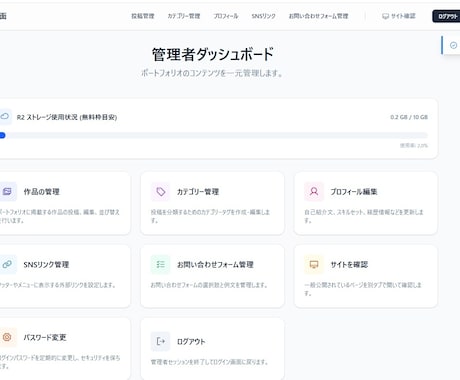Click the お問い合わせフォーム管理 card description text

click(x=209, y=285)
